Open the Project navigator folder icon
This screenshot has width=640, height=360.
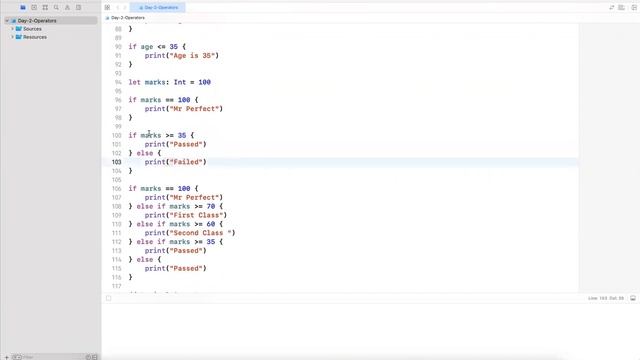click(x=23, y=7)
